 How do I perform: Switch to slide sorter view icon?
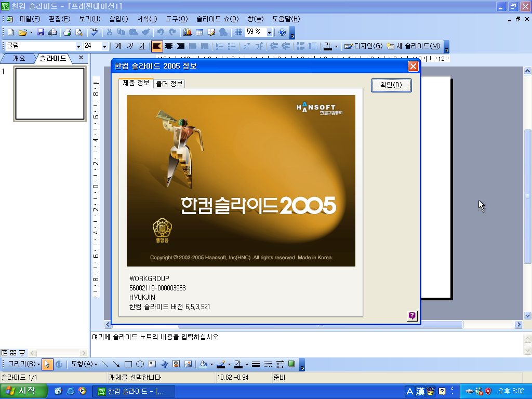[13, 353]
